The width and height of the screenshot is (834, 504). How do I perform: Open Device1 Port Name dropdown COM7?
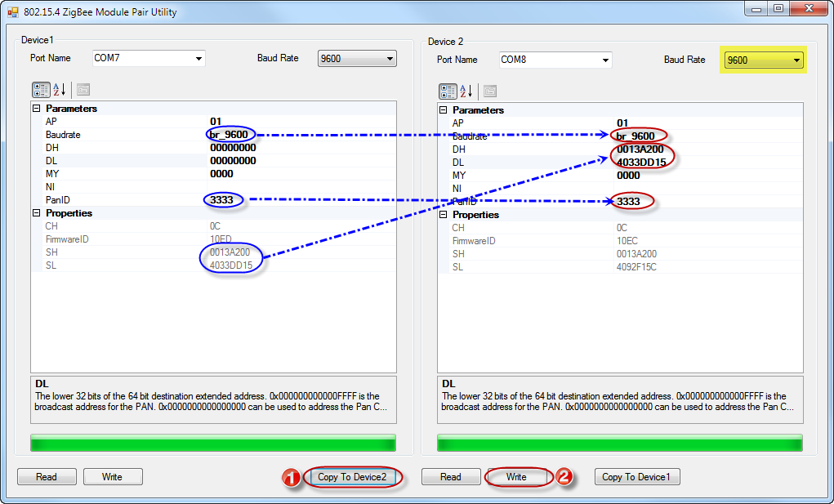149,58
